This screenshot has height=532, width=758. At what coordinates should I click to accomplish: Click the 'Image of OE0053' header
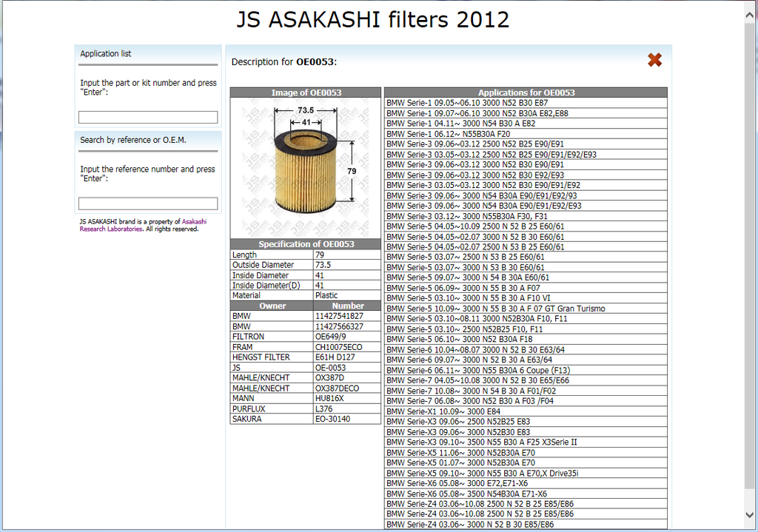[x=306, y=92]
